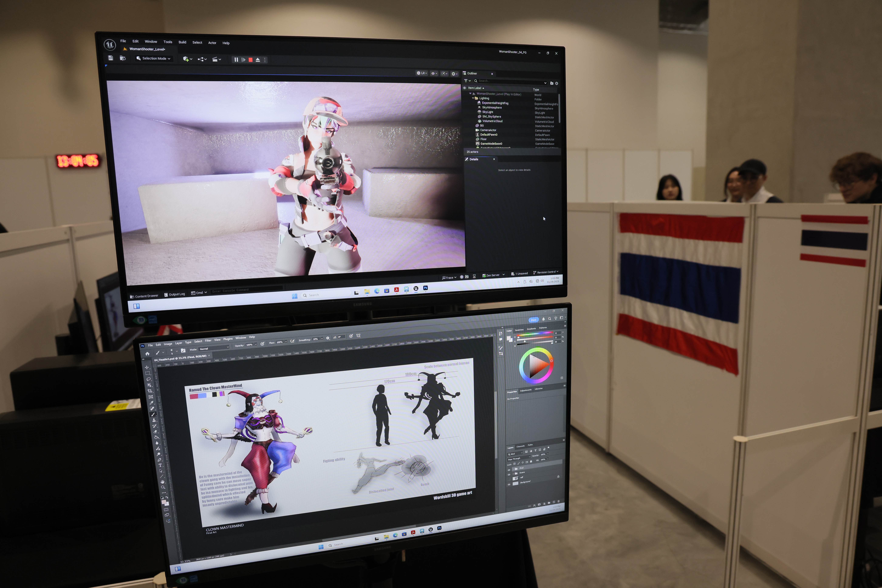The image size is (882, 588).
Task: Toggle visibility of the Final layer group
Action: tap(509, 470)
